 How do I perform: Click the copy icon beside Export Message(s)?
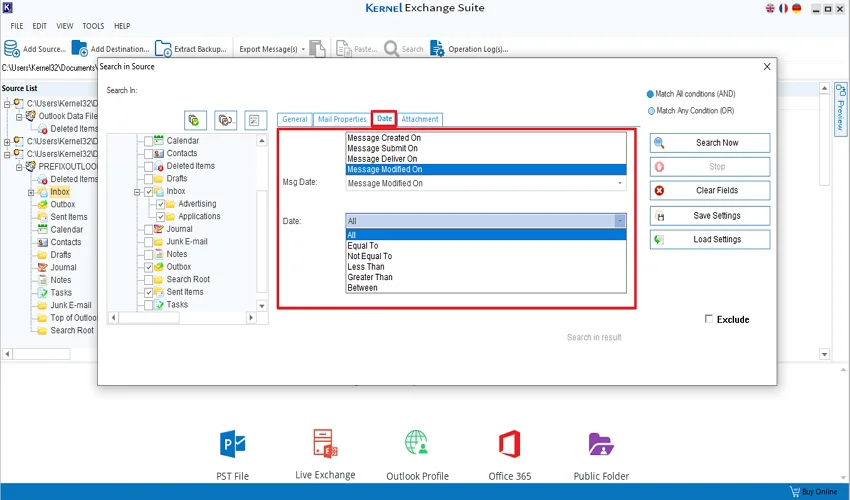click(x=317, y=48)
